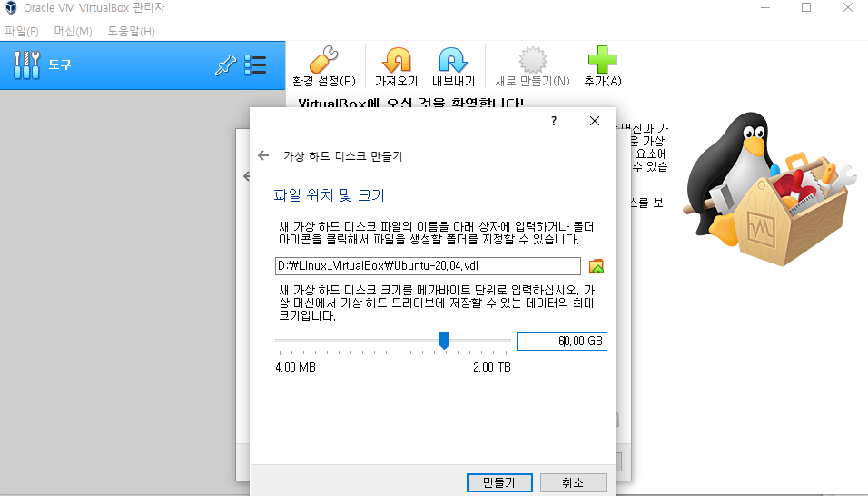Viewport: 868px width, 496px height.
Task: Go back with the dialog's left arrow
Action: 263,155
